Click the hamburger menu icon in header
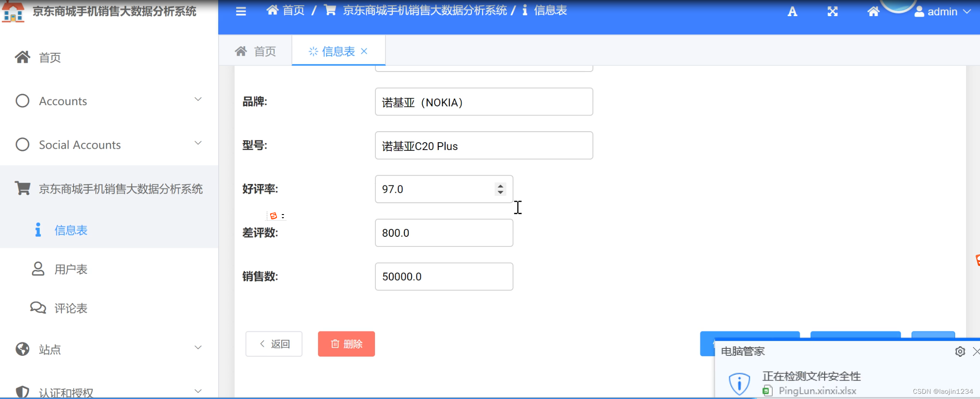The image size is (980, 399). [241, 11]
